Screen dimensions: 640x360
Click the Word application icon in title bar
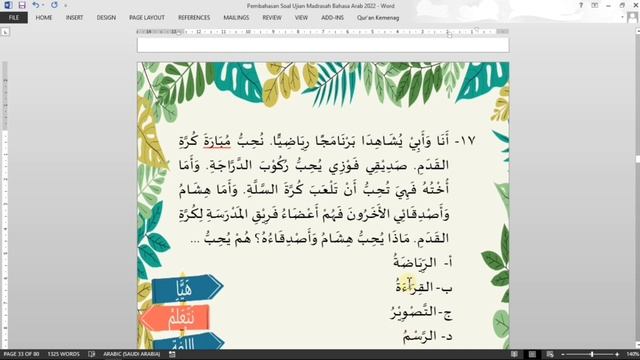8,5
